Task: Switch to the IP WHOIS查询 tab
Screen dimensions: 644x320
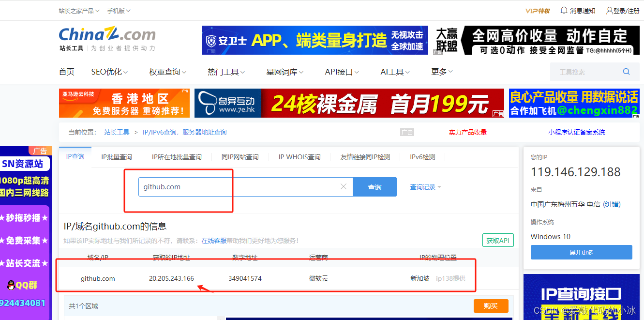Action: coord(300,157)
